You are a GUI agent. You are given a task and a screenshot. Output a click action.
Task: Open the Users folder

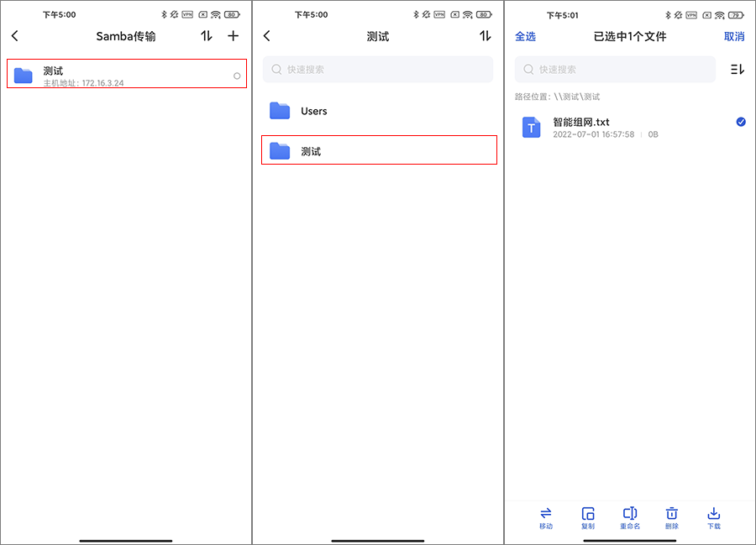pos(313,111)
